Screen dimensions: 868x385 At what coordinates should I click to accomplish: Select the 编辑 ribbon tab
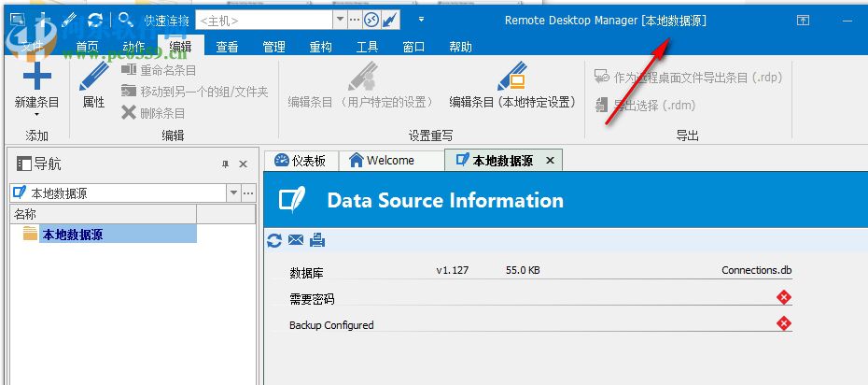pos(180,47)
